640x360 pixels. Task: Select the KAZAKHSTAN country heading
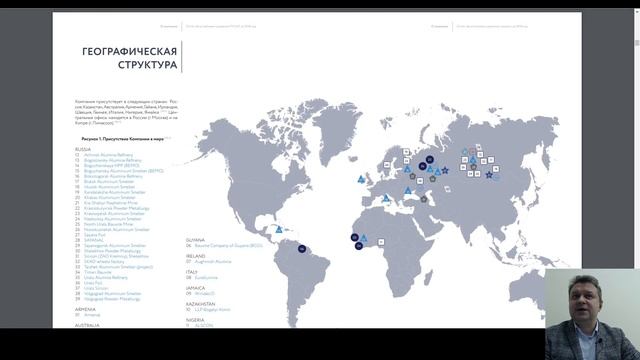click(x=200, y=304)
